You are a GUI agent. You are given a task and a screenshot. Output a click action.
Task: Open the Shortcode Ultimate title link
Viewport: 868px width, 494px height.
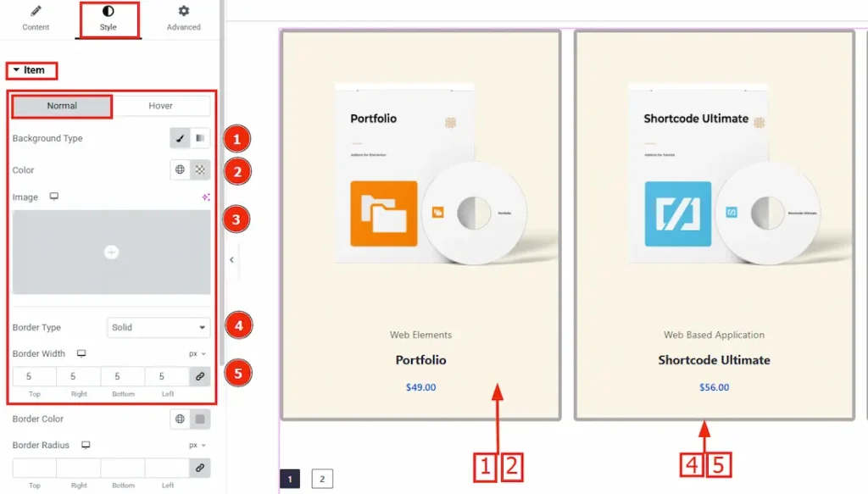tap(714, 360)
